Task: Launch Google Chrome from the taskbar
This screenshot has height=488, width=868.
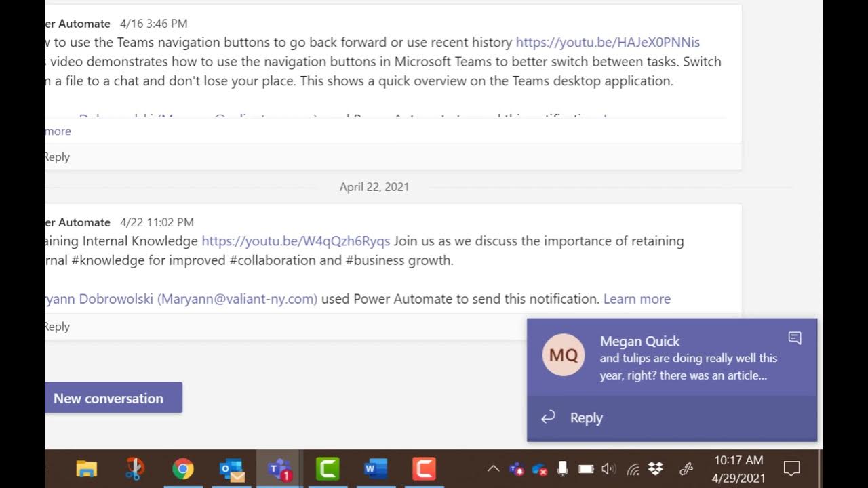Action: [x=182, y=468]
